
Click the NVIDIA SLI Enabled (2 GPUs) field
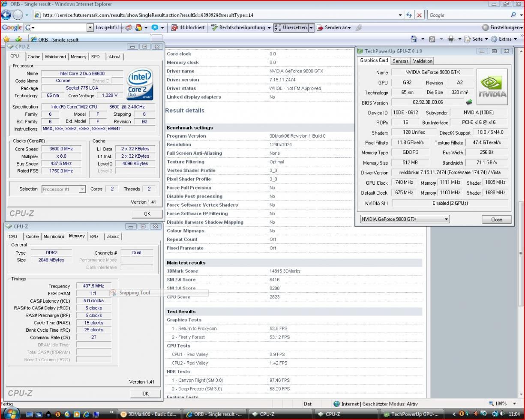tap(450, 203)
